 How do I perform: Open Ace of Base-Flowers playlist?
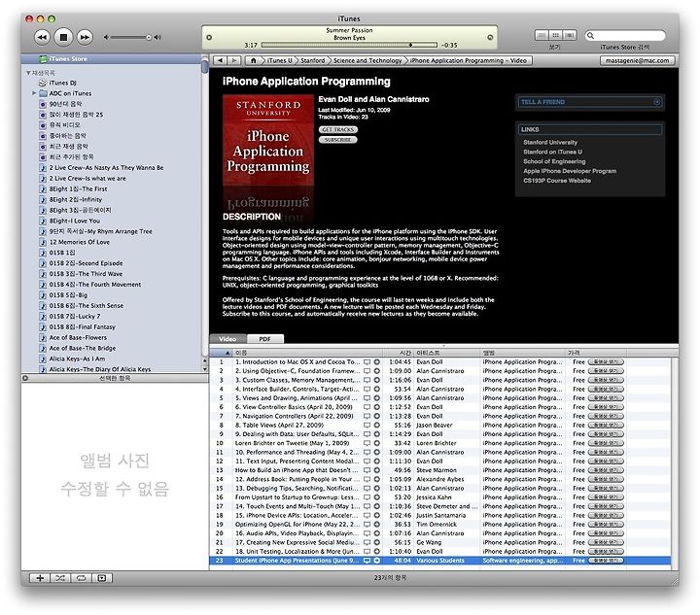tap(78, 338)
